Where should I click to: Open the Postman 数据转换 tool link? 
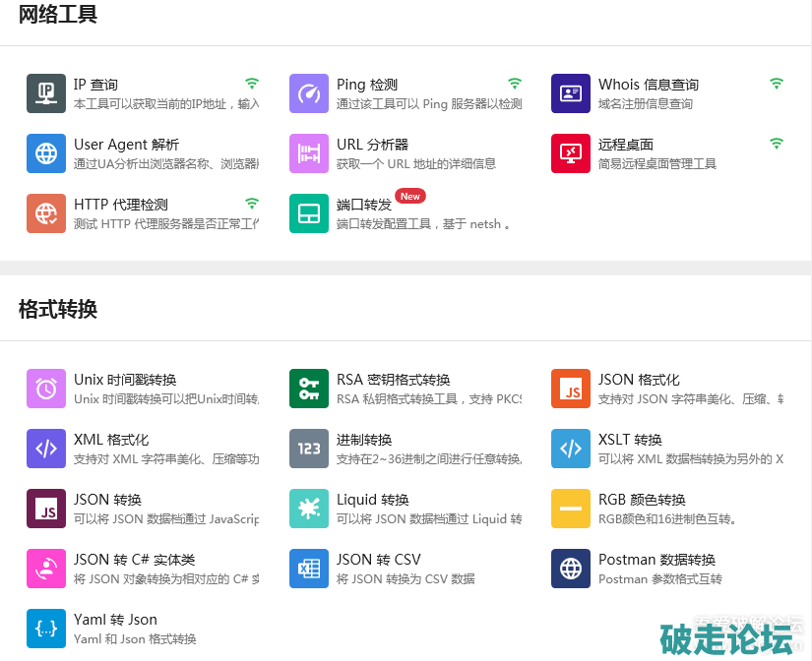click(656, 560)
